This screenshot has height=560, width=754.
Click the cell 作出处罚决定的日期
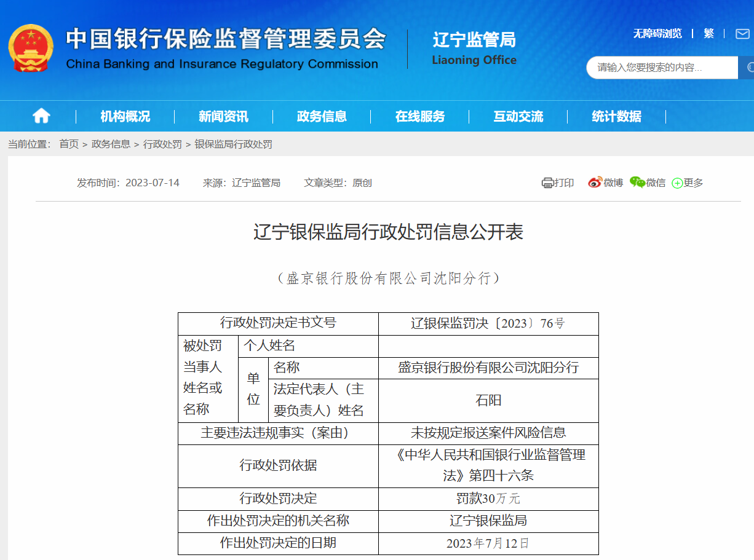[x=278, y=543]
